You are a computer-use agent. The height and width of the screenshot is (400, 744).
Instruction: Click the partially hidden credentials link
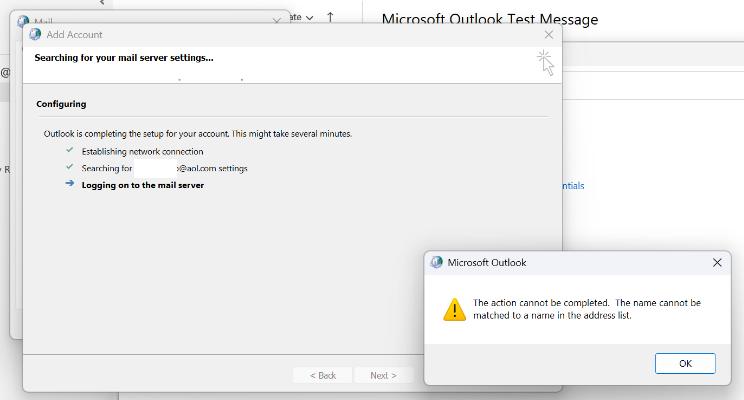[573, 186]
